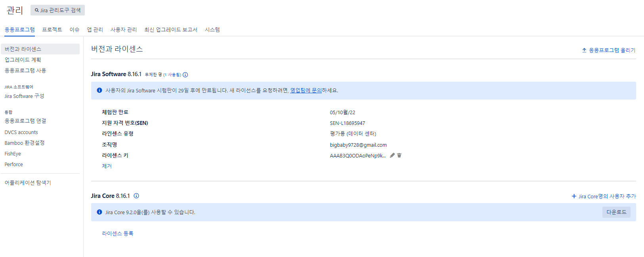Delete license key using trash icon
Screen dimensions: 644x257
399,155
